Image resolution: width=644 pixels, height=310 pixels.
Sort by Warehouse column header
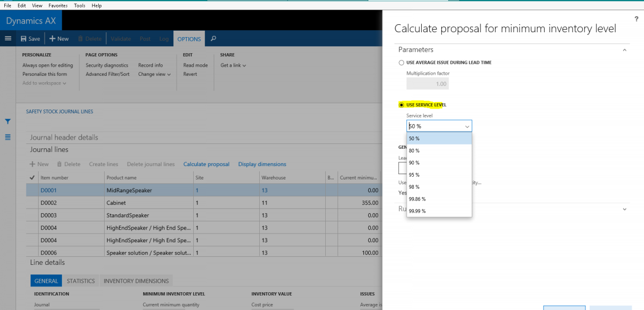pos(292,177)
